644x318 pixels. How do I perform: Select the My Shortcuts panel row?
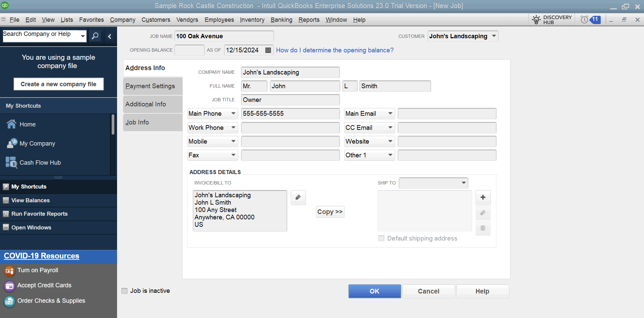(58, 187)
